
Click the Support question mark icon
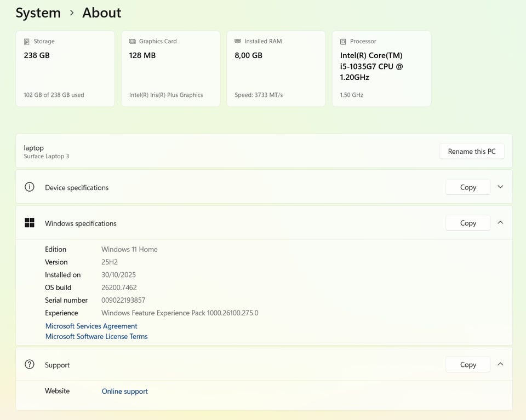click(x=30, y=365)
